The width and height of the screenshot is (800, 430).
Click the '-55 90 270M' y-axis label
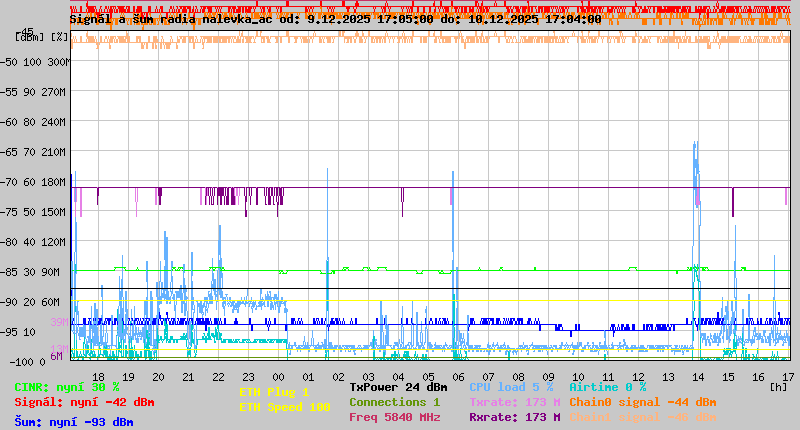(33, 92)
